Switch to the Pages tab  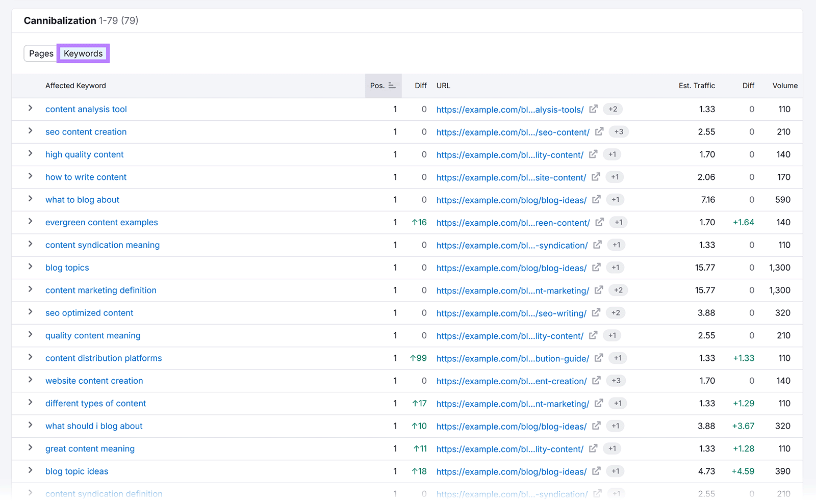pyautogui.click(x=41, y=53)
